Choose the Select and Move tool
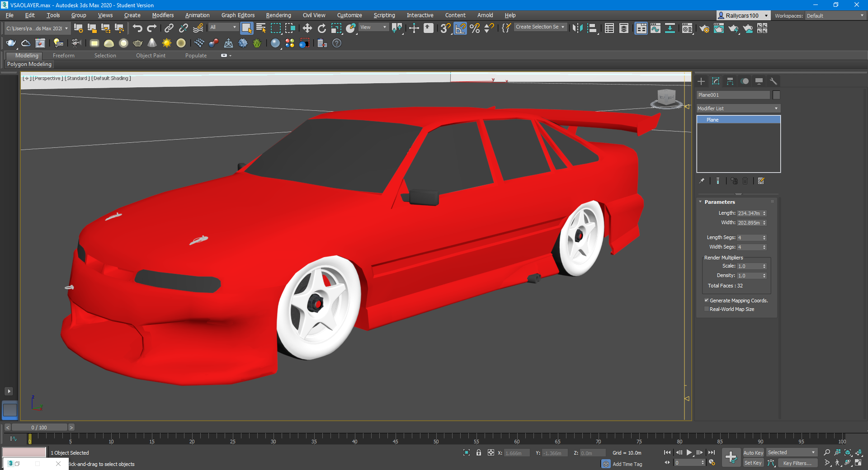This screenshot has height=470, width=868. click(x=307, y=28)
